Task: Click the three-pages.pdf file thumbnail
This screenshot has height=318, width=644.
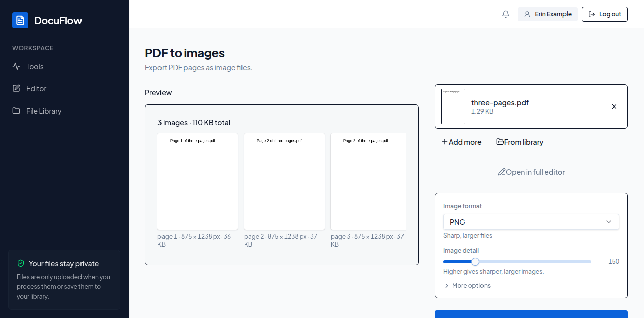Action: point(453,107)
